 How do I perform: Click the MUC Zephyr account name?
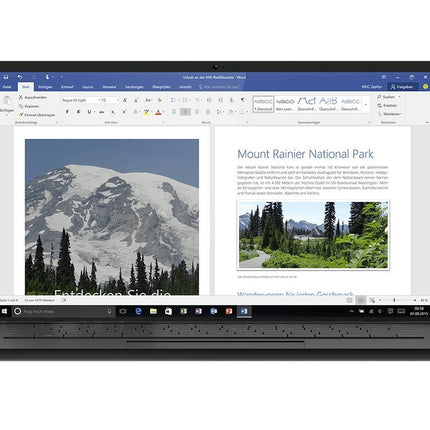pos(372,87)
